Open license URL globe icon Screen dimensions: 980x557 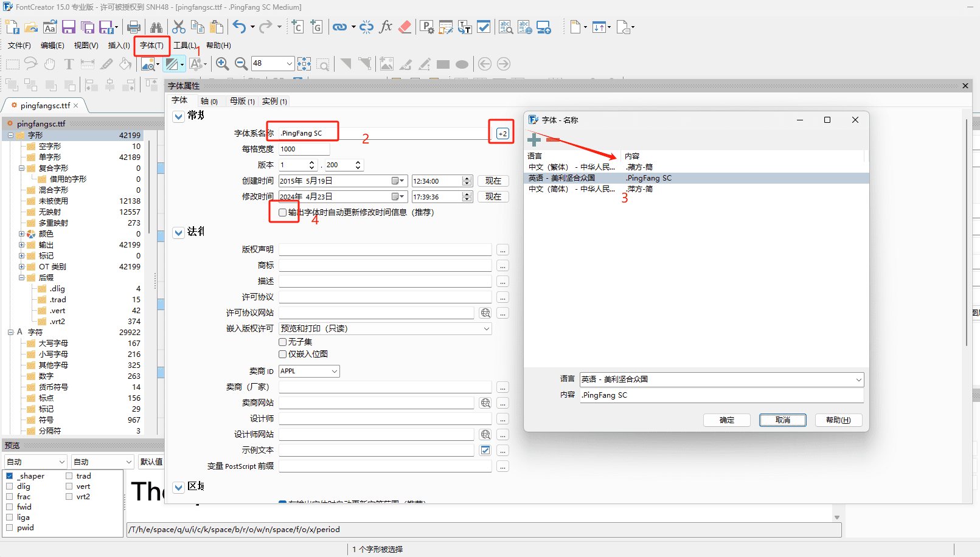click(485, 313)
